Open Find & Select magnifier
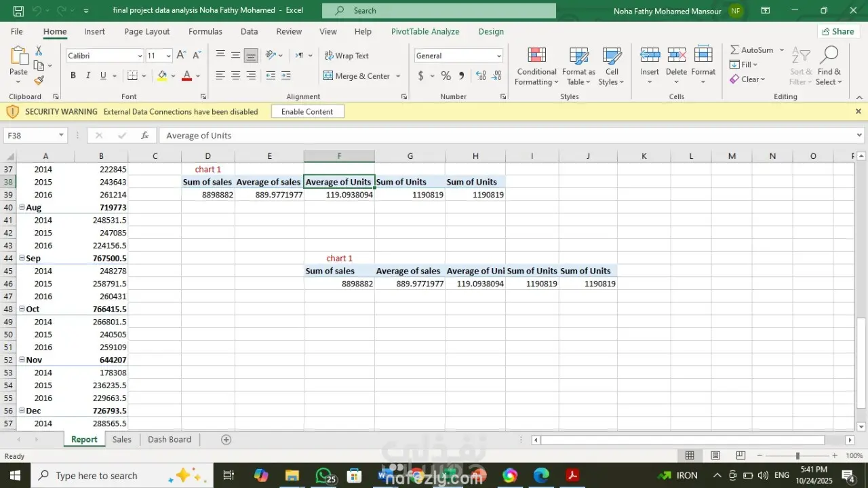The width and height of the screenshot is (868, 488). [829, 65]
